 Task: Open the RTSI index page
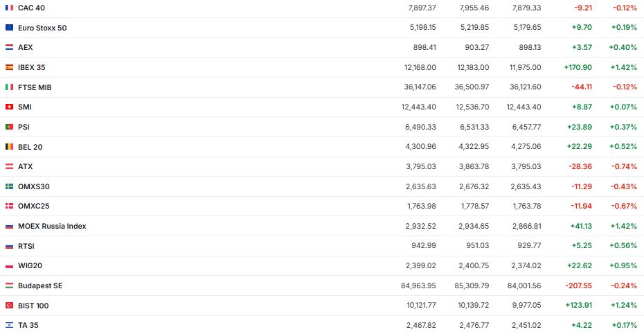[26, 246]
